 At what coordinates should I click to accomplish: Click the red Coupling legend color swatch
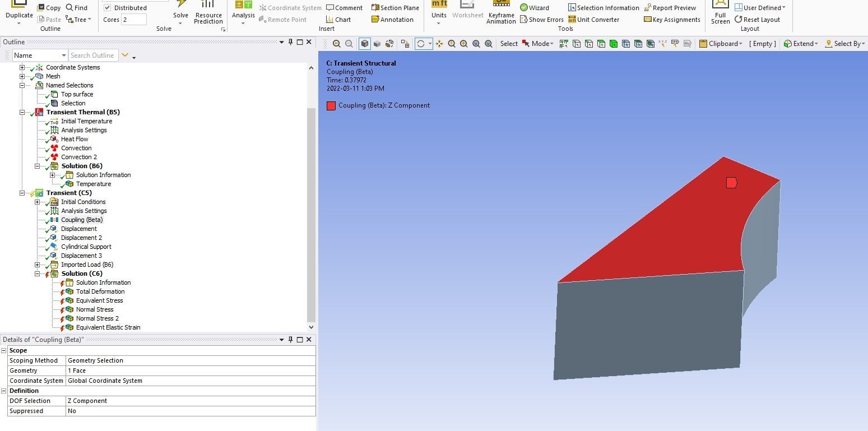tap(331, 105)
